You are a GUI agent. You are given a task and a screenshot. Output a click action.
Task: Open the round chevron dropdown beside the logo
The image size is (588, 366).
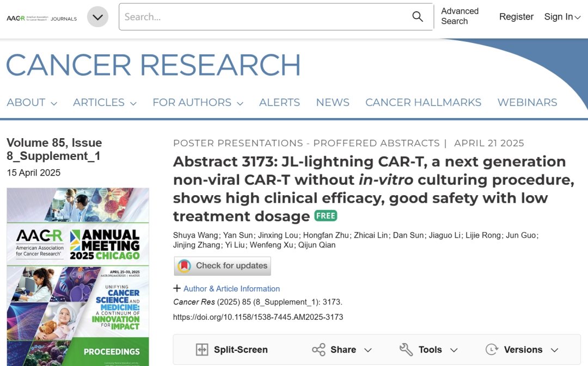(x=97, y=17)
